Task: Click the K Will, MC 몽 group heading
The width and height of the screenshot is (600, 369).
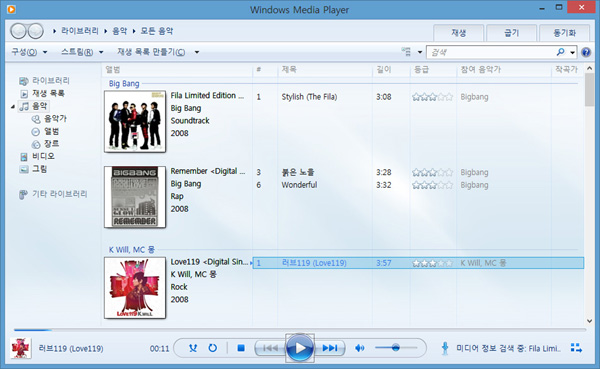Action: [x=132, y=250]
